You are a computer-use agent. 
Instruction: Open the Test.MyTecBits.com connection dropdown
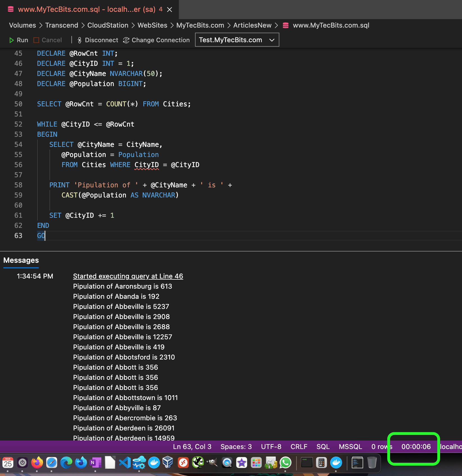tap(237, 40)
